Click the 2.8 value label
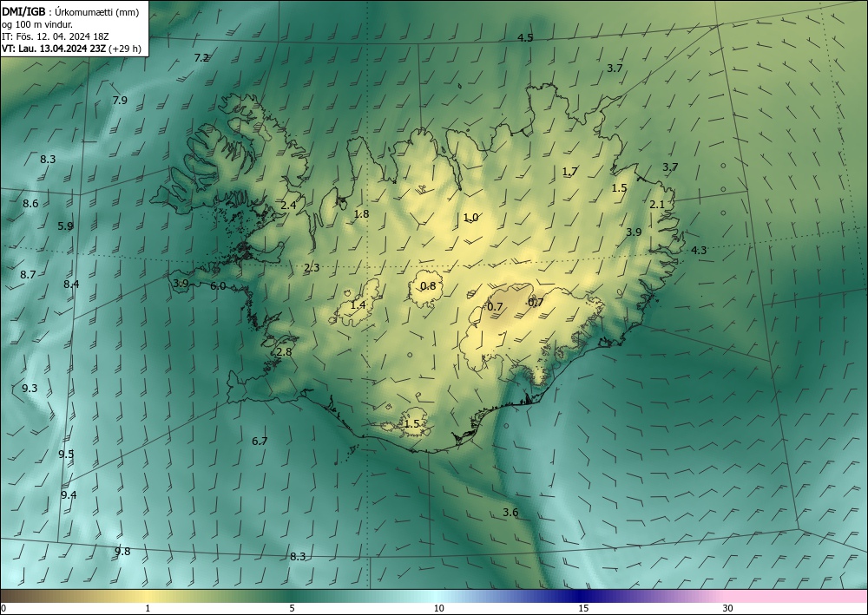Viewport: 868px width, 615px height. point(284,352)
